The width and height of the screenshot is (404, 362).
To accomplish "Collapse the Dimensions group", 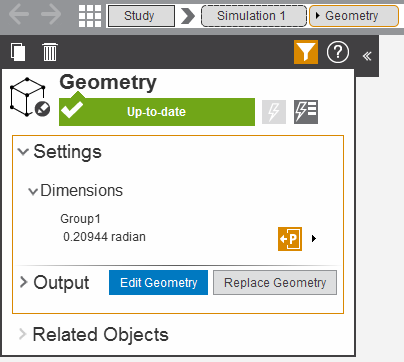I will (x=33, y=192).
